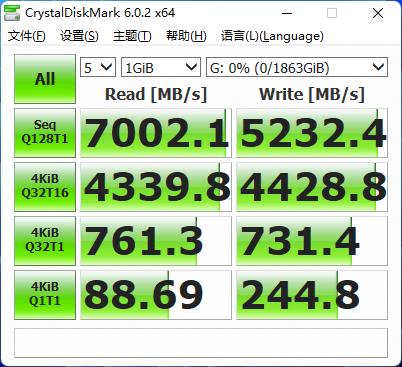Select the Q1T1 read result 88.69
This screenshot has height=367, width=402.
click(156, 295)
